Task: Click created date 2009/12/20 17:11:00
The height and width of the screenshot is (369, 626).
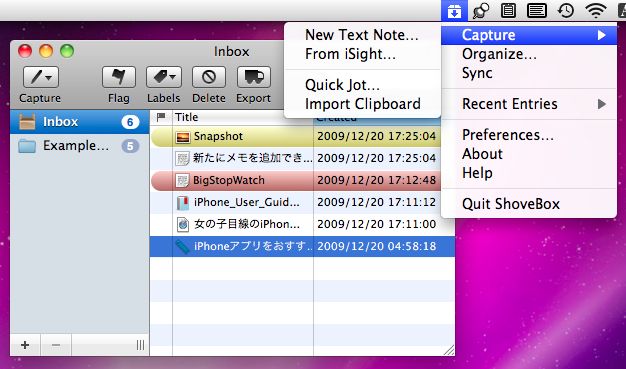Action: pyautogui.click(x=376, y=224)
